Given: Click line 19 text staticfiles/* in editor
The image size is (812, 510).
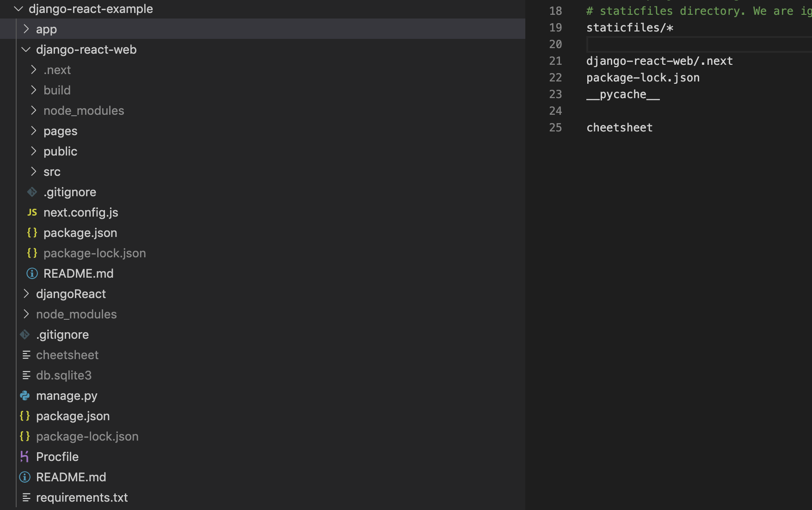Looking at the screenshot, I should (x=630, y=27).
